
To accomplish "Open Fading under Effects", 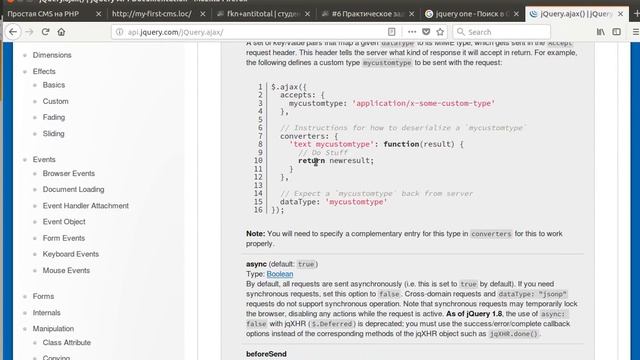I will point(53,117).
